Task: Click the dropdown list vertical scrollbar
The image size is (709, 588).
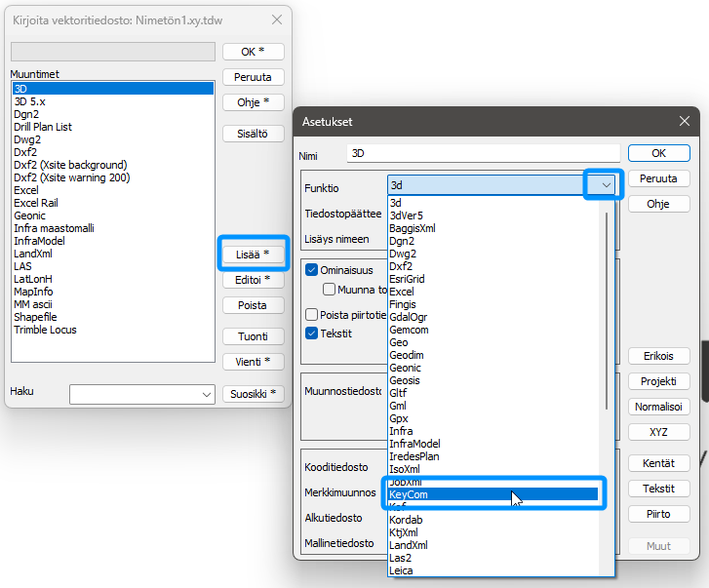Action: click(609, 312)
